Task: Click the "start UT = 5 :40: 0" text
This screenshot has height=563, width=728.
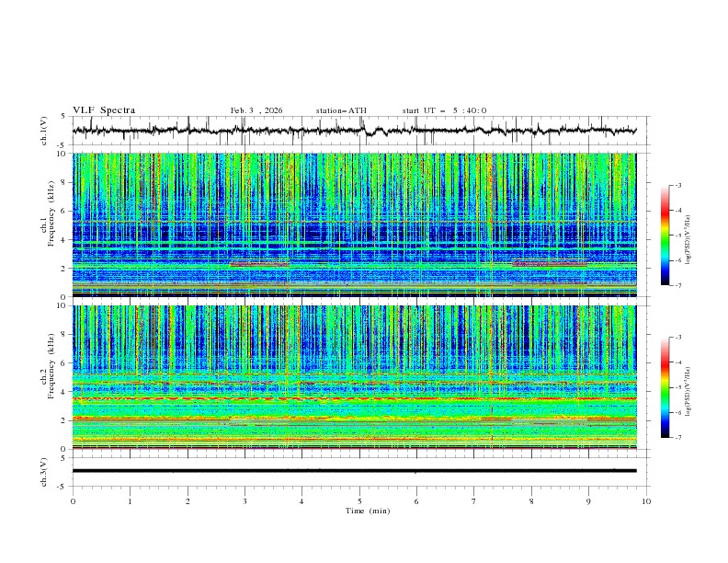Action: pos(444,110)
